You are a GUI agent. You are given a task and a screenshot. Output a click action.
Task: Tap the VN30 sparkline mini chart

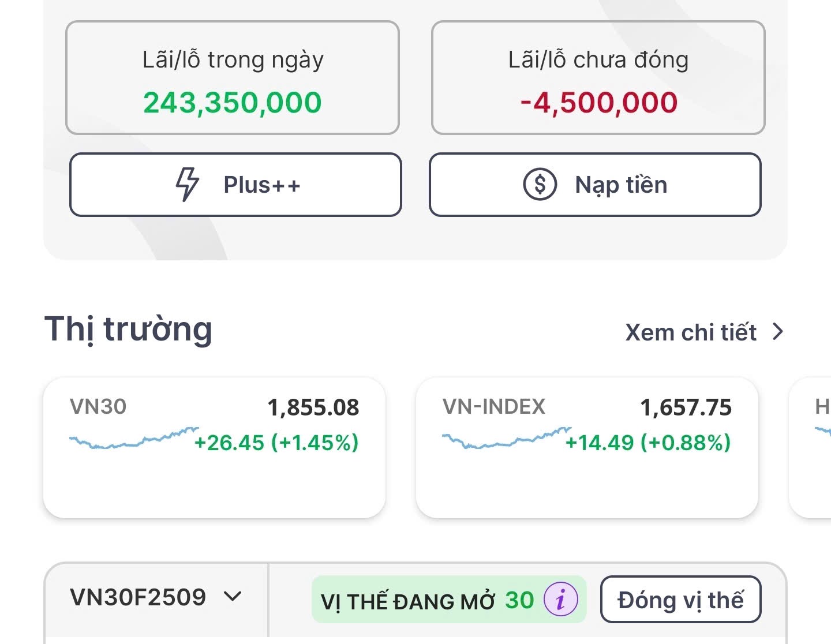coord(133,439)
